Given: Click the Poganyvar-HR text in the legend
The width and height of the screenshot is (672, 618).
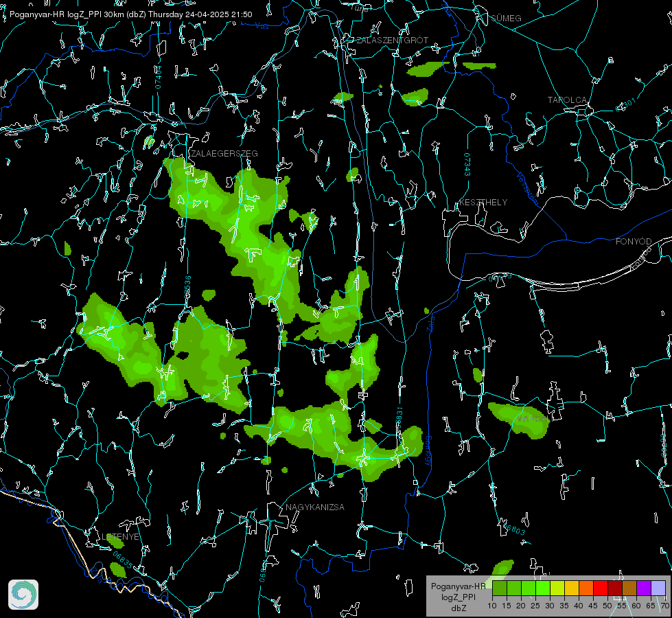Looking at the screenshot, I should (x=458, y=586).
